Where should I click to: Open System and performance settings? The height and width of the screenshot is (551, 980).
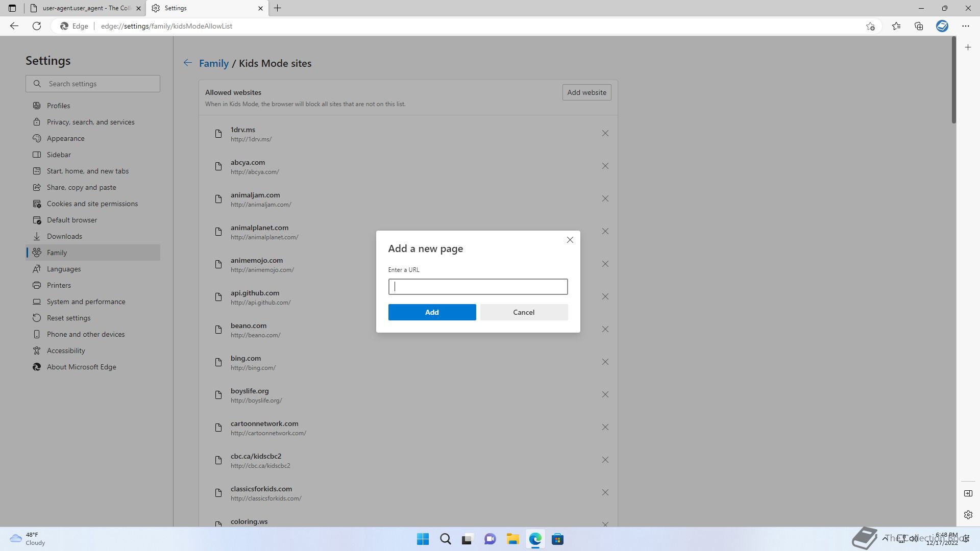(93, 302)
